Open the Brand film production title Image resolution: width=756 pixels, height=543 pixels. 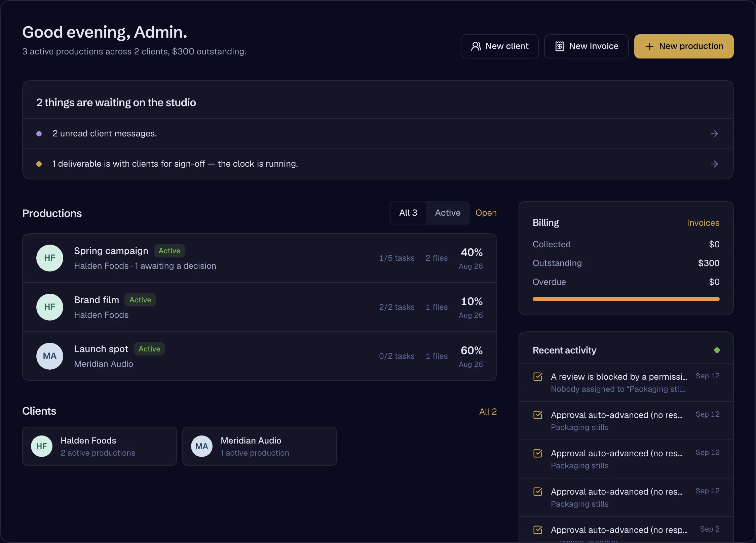point(97,300)
